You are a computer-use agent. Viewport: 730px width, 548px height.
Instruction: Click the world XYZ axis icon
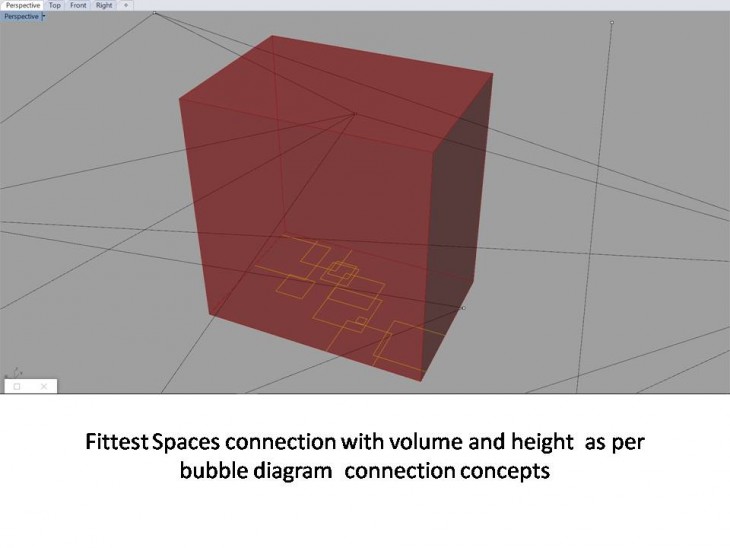tap(14, 372)
